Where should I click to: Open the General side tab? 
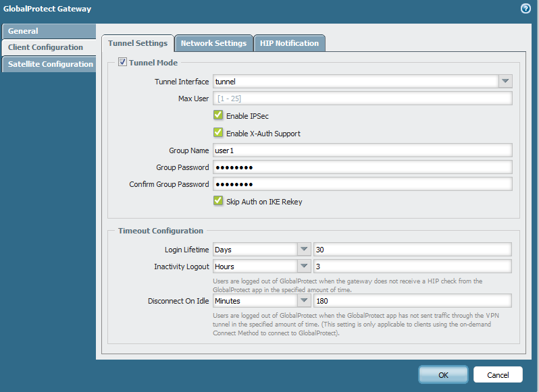tap(49, 31)
